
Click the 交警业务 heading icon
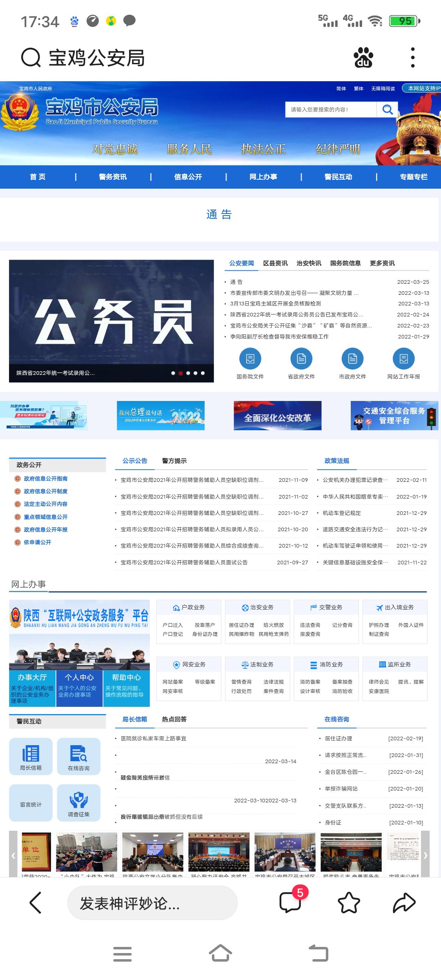[314, 608]
